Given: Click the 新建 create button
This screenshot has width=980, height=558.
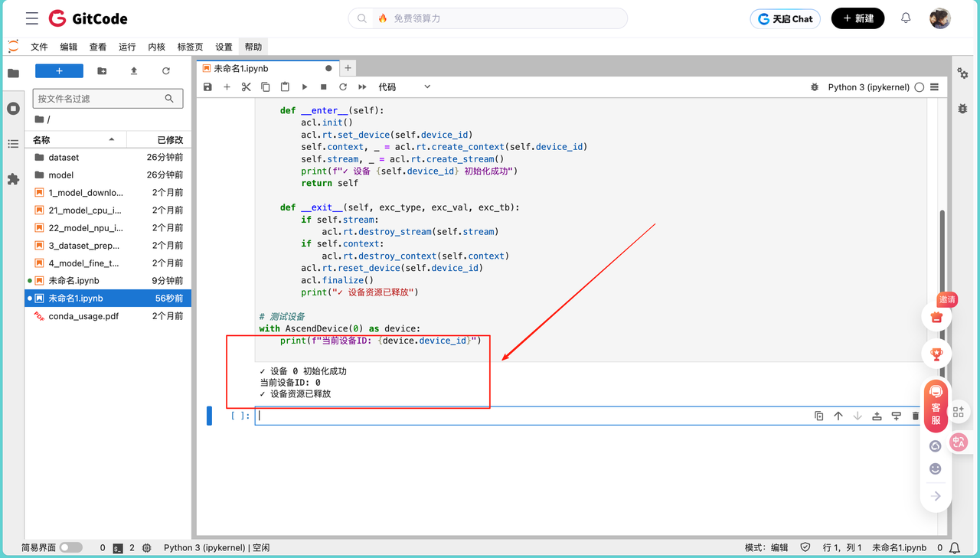Looking at the screenshot, I should pyautogui.click(x=857, y=18).
